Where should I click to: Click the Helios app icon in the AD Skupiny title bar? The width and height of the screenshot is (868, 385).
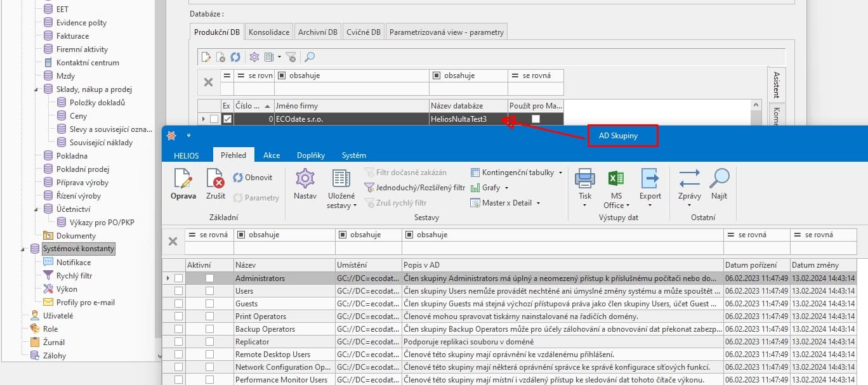(x=172, y=136)
